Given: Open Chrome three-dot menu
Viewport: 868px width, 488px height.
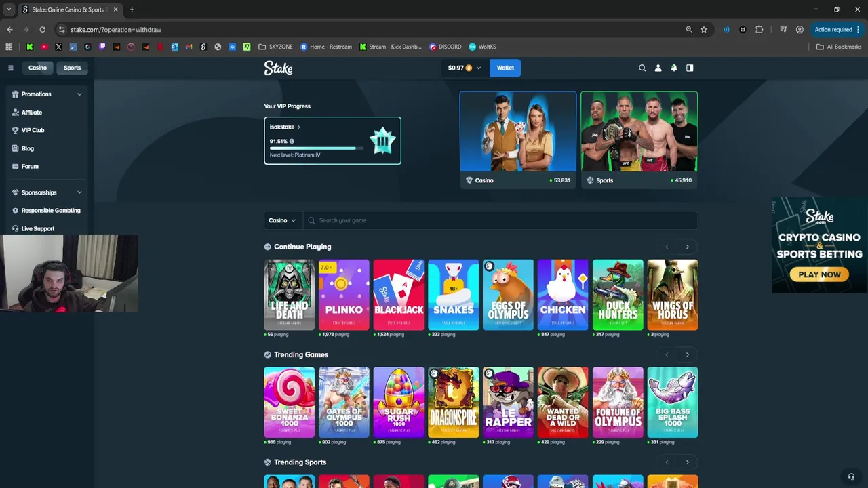Looking at the screenshot, I should [x=859, y=30].
